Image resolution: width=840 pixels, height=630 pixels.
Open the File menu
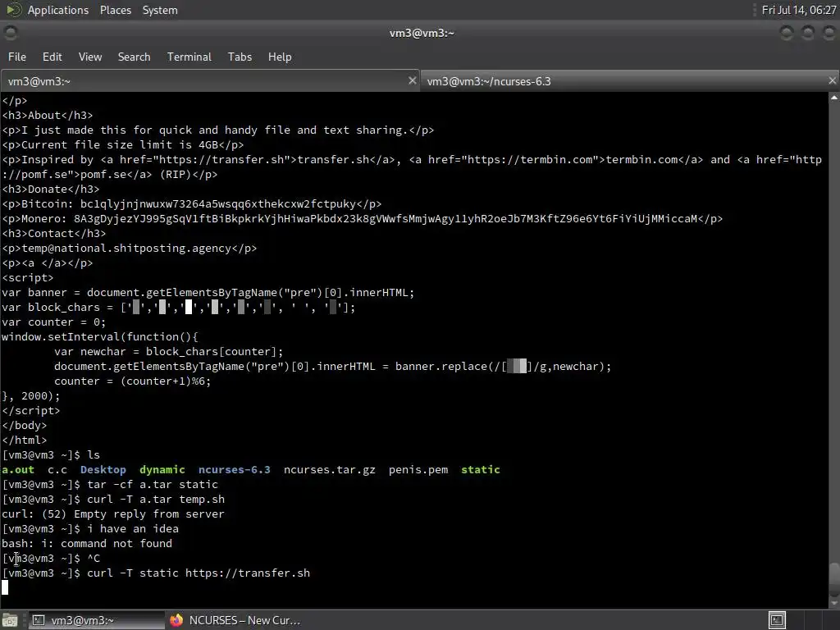pos(16,57)
